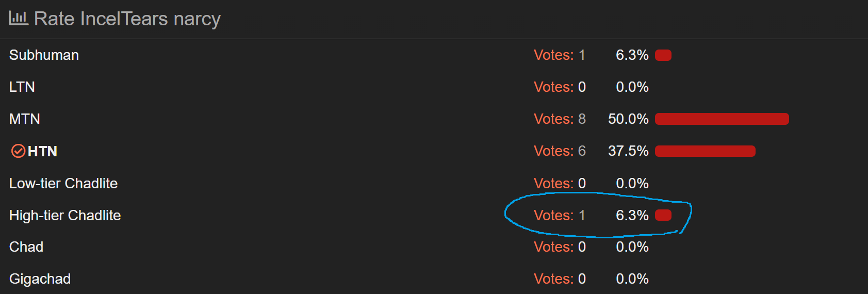Select the Subhuman poll option
The width and height of the screenshot is (868, 294).
tap(44, 55)
